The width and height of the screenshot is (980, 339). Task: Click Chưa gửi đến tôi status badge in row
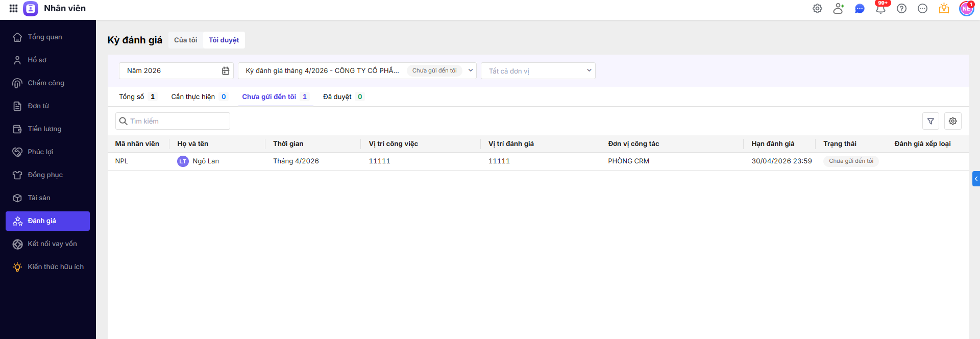[851, 161]
